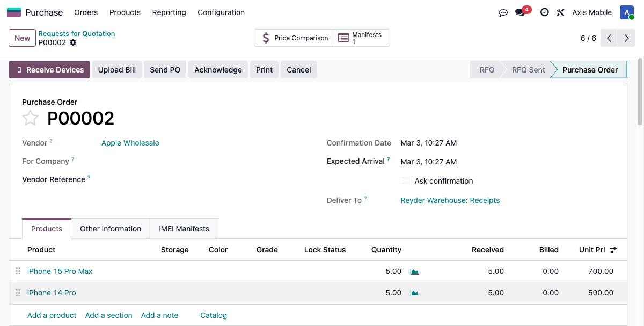Open the Configuration menu
The image size is (644, 326).
tap(221, 12)
